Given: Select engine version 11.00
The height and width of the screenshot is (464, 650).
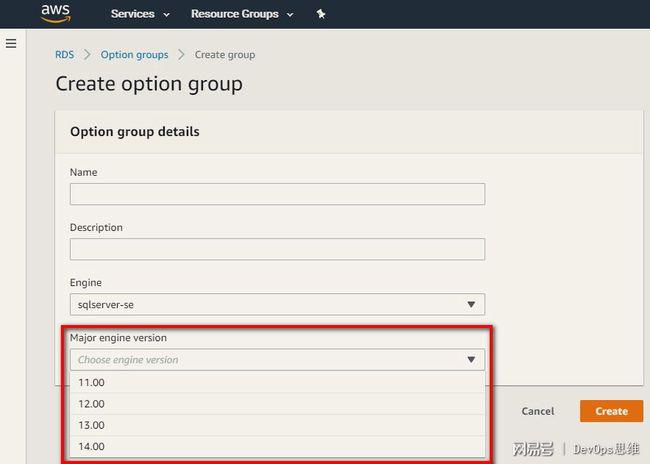Looking at the screenshot, I should [x=277, y=382].
